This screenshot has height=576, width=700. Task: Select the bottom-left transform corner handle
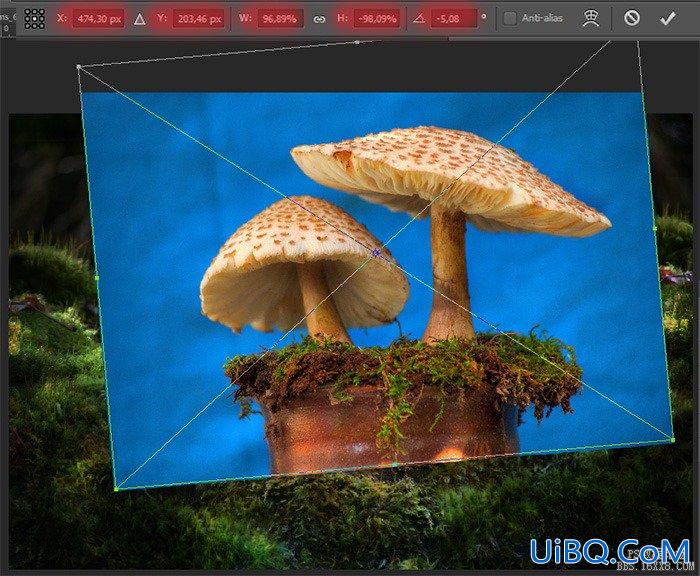coord(117,489)
